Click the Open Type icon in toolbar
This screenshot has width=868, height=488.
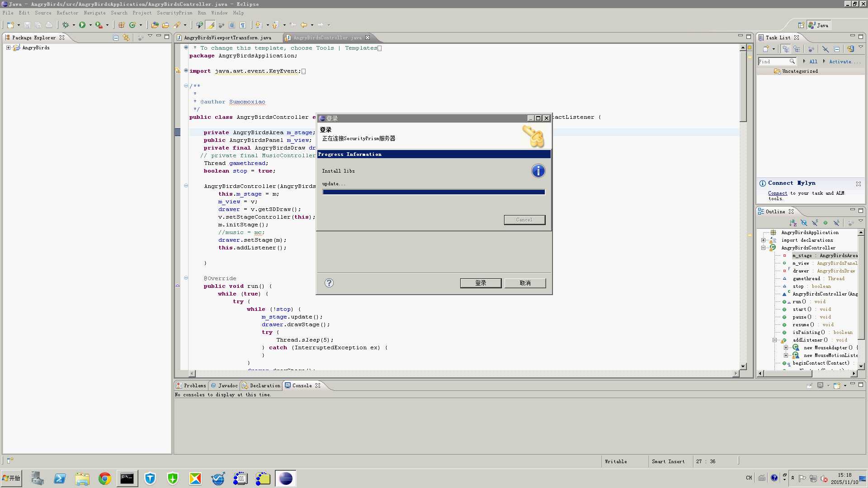155,25
